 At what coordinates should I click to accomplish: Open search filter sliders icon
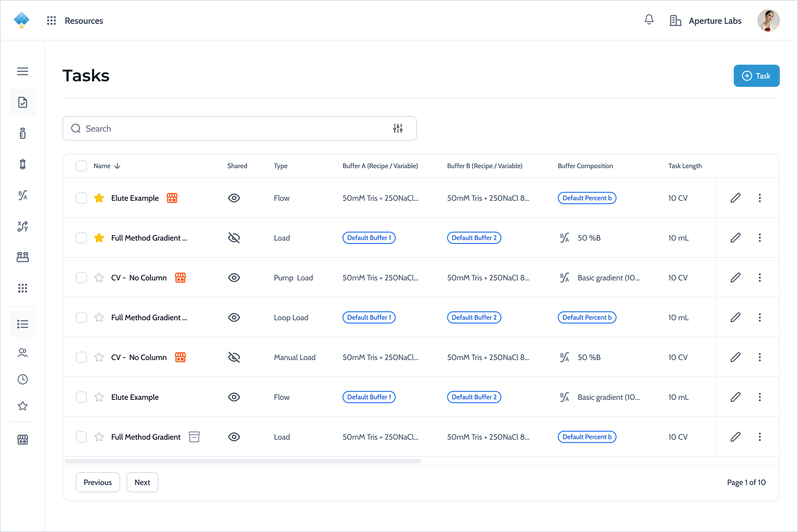coord(398,128)
